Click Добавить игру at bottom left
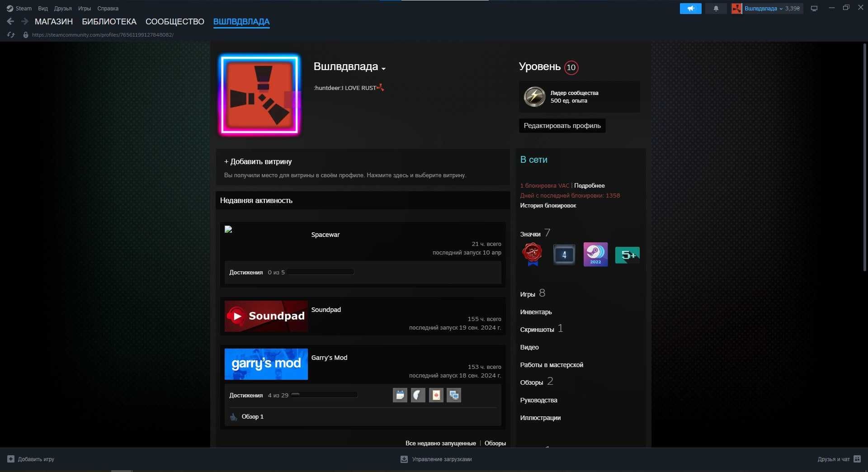 tap(36, 459)
